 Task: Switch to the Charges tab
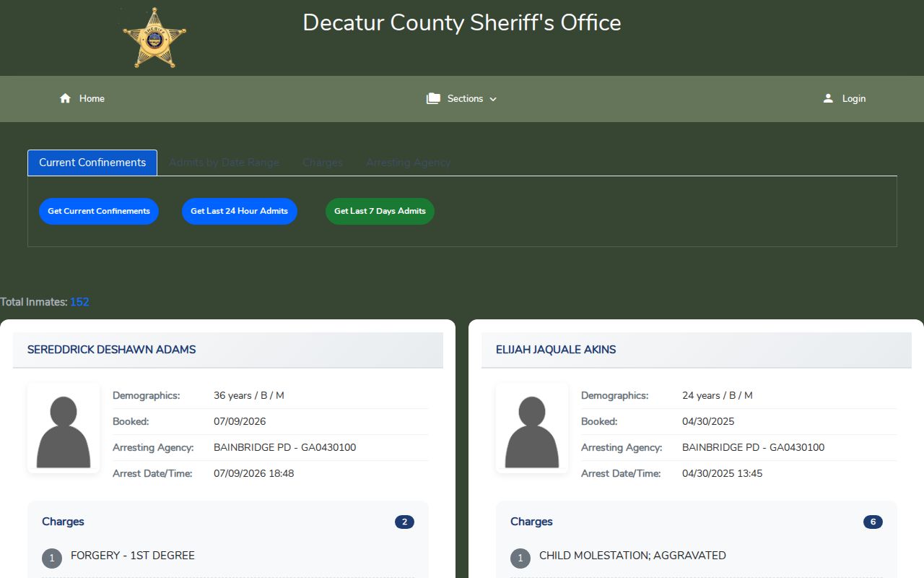(x=323, y=163)
